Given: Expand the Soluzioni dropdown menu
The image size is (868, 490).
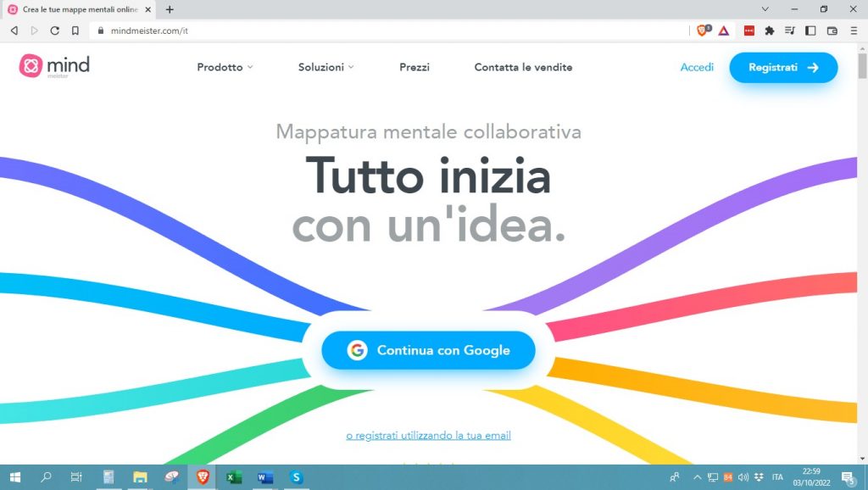Looking at the screenshot, I should tap(325, 67).
